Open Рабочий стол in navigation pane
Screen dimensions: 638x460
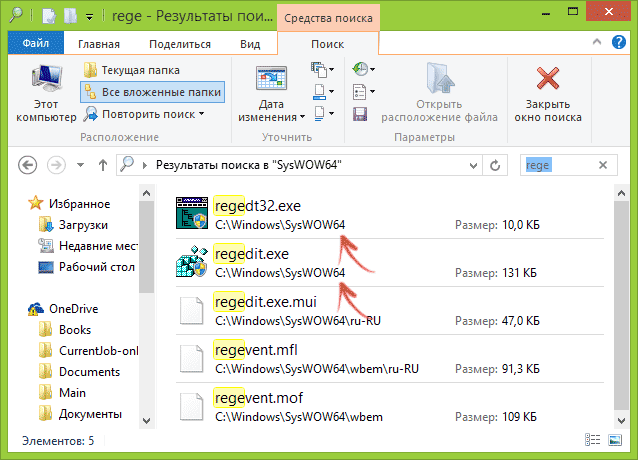click(x=86, y=267)
